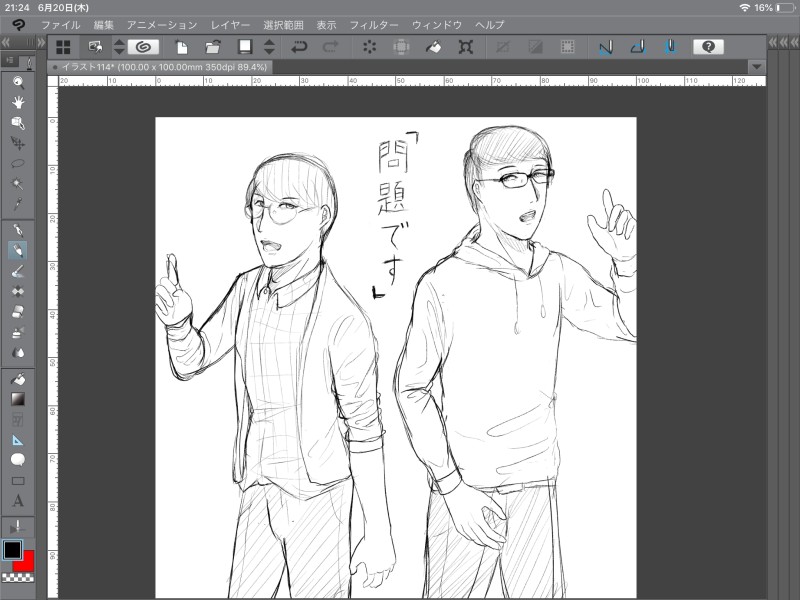This screenshot has width=800, height=600.
Task: Click the Clip Studio swirl button
Action: click(143, 47)
